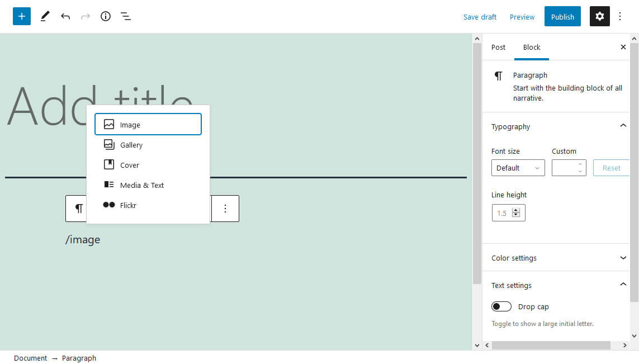This screenshot has width=639, height=364.
Task: Click the Line height input field
Action: [508, 213]
